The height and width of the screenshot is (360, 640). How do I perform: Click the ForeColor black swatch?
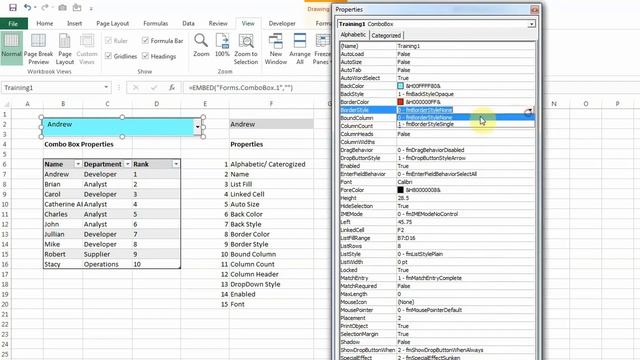pyautogui.click(x=400, y=190)
